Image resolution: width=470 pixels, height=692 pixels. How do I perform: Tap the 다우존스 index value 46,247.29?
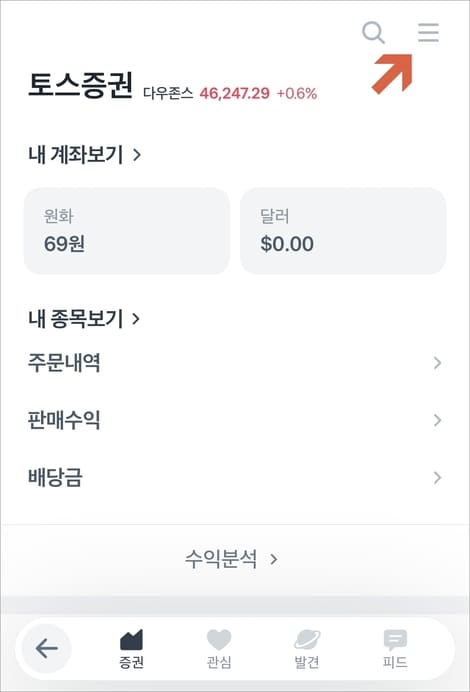pos(234,93)
